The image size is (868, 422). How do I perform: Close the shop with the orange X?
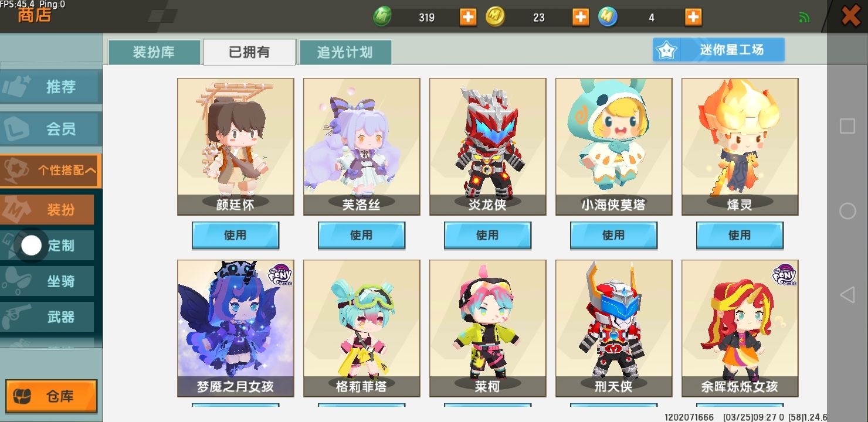pos(850,15)
